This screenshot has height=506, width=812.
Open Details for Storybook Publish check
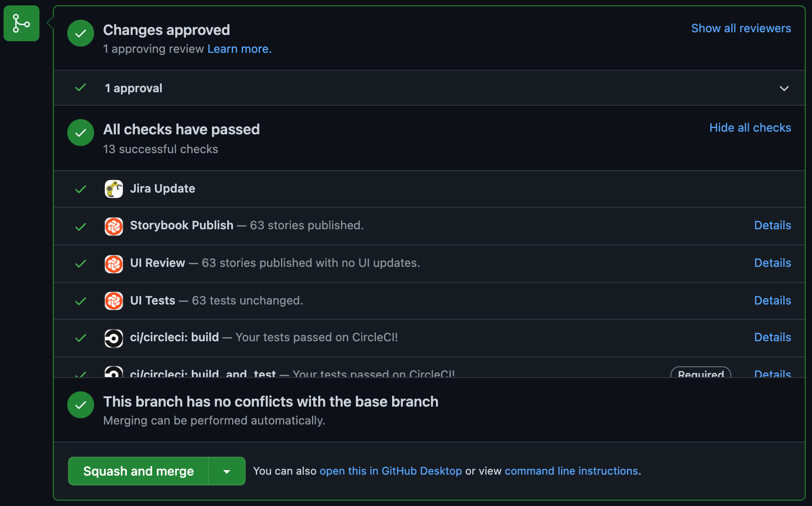[773, 225]
